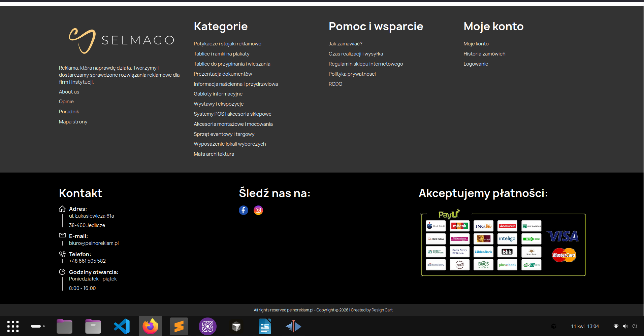Screen dimensions: 644x336
Task: Open Potykacze i stojaki reklamowe category
Action: [x=227, y=44]
